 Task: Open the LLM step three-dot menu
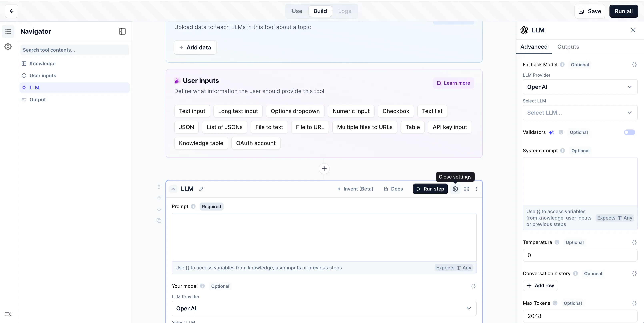click(476, 189)
